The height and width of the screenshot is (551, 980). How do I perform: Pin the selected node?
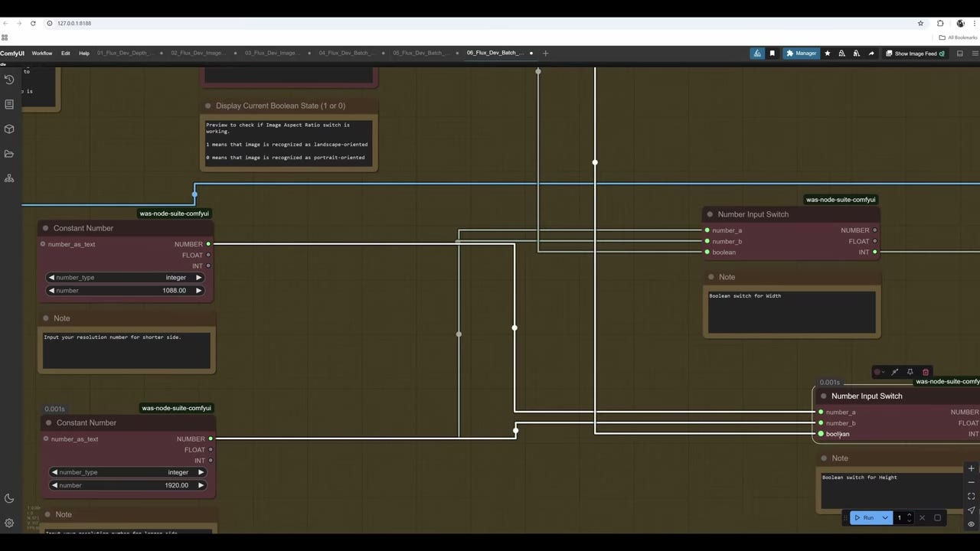click(x=910, y=372)
